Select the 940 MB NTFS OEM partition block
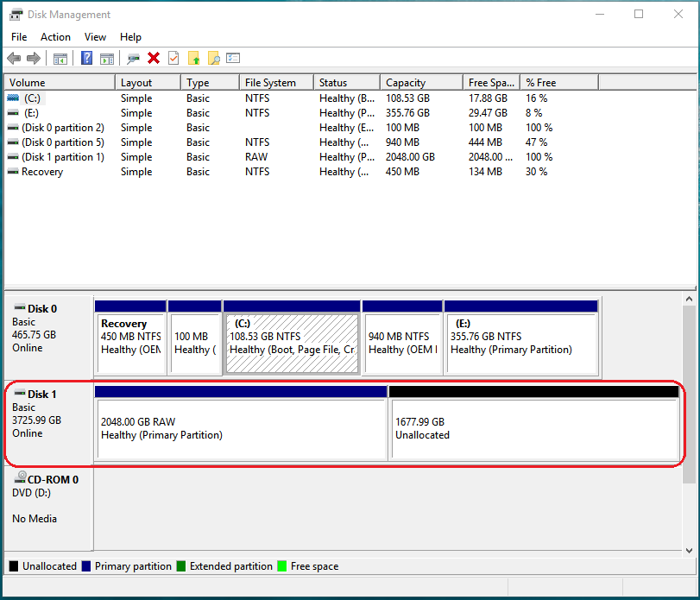This screenshot has width=700, height=600. coord(402,338)
